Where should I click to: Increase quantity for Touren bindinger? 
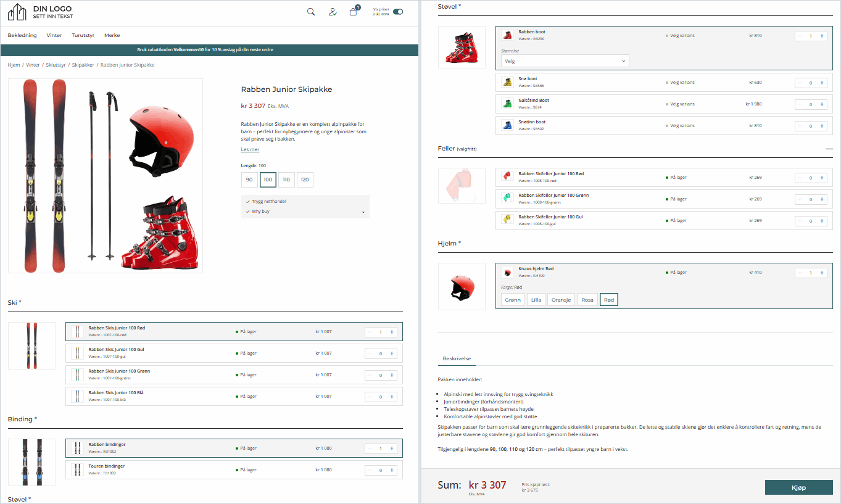pyautogui.click(x=392, y=470)
